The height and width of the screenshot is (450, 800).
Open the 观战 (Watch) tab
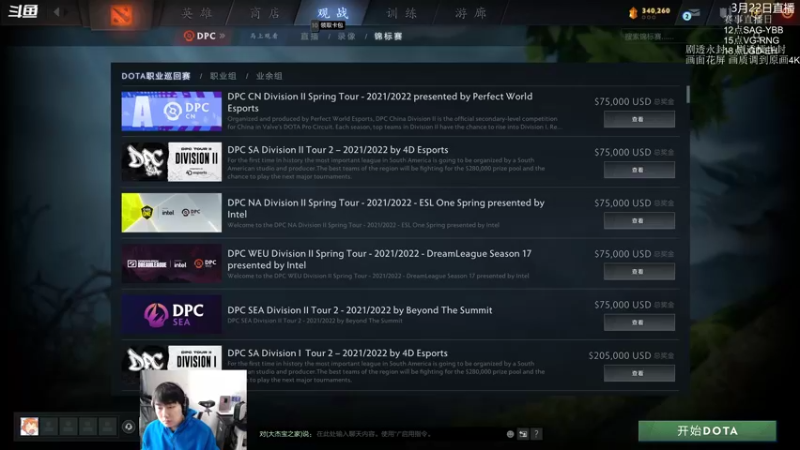pyautogui.click(x=333, y=13)
